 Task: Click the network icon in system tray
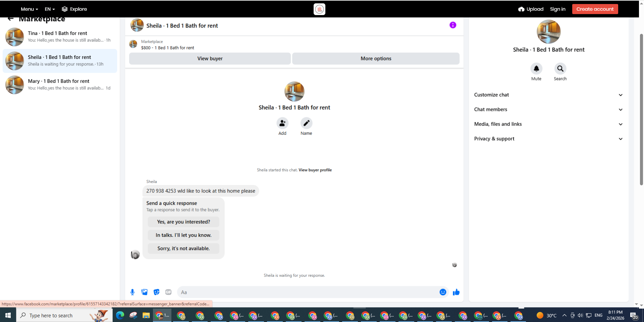[x=589, y=315]
